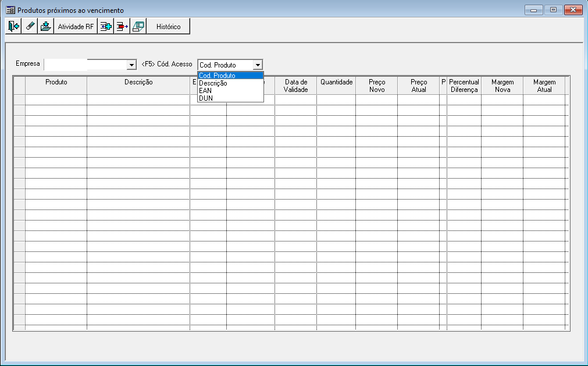588x366 pixels.
Task: Click the window title bar app icon
Action: click(10, 10)
